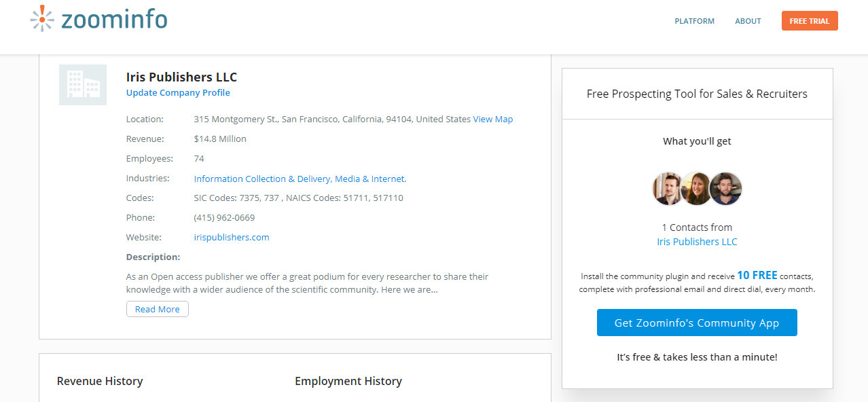Click the Iris Publishers LLC company title
868x402 pixels.
(x=181, y=77)
